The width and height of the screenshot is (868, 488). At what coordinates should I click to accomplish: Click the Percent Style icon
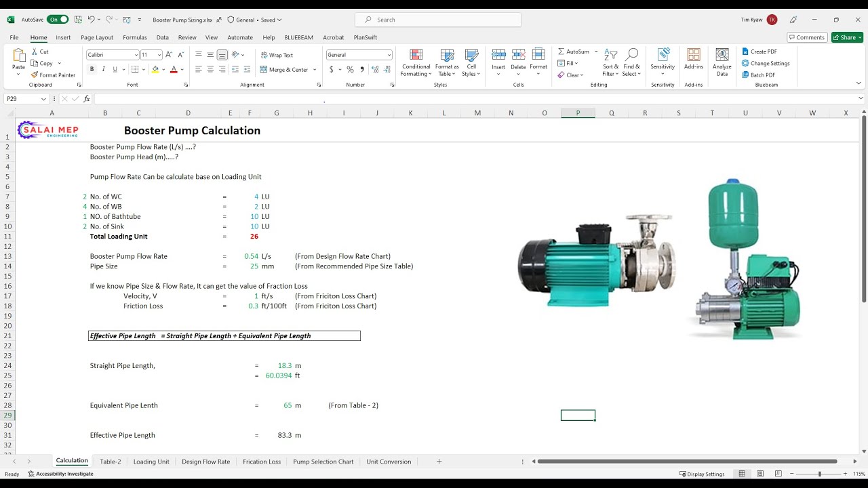[350, 69]
